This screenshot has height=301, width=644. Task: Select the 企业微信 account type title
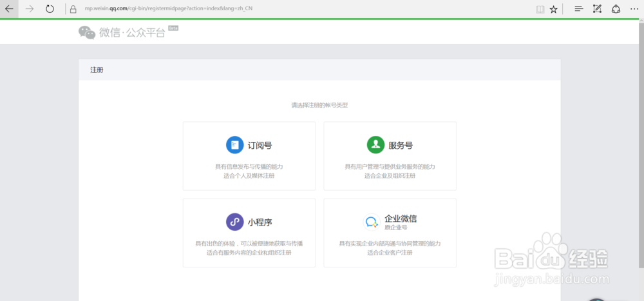401,218
